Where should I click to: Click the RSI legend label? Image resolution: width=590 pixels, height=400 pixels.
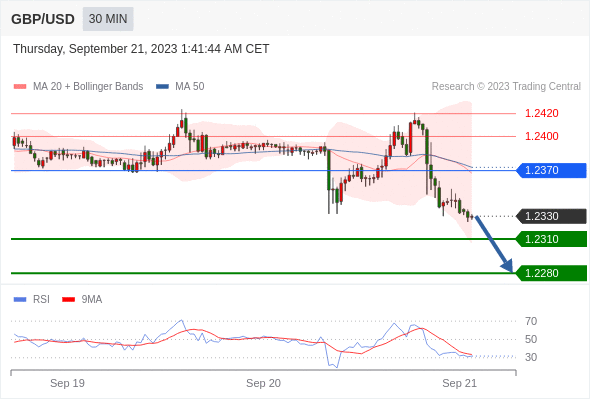click(41, 300)
